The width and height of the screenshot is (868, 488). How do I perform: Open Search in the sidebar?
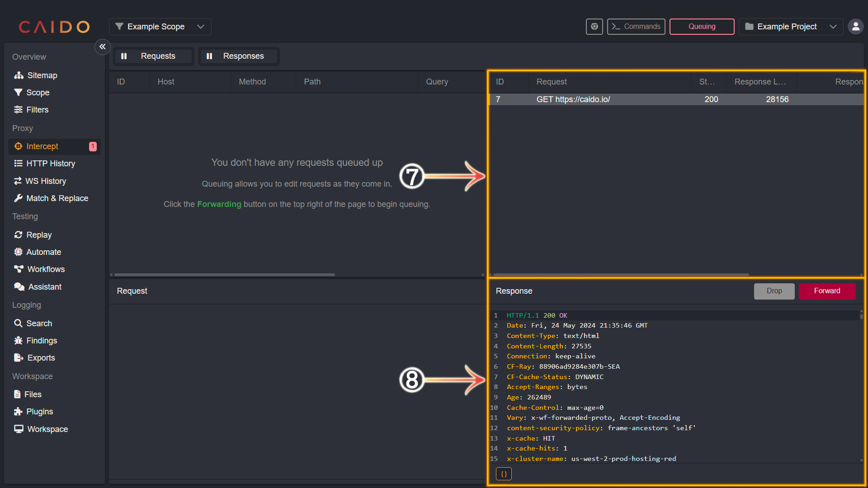[54, 324]
